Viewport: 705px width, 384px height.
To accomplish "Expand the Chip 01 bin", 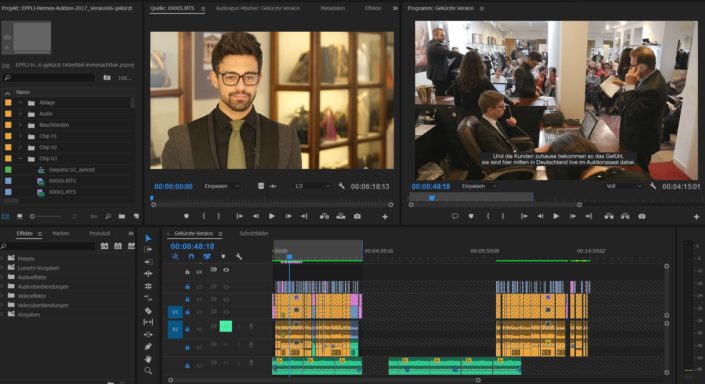I will (x=20, y=136).
